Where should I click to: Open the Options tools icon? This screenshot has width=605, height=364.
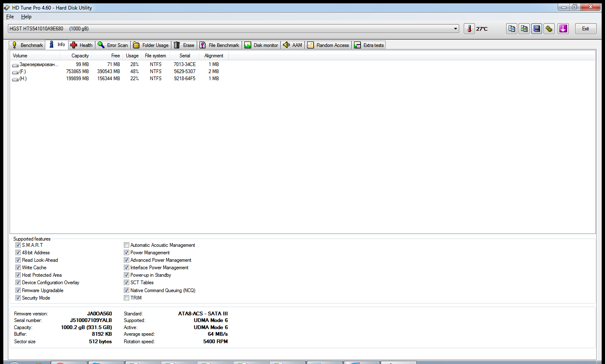[549, 29]
